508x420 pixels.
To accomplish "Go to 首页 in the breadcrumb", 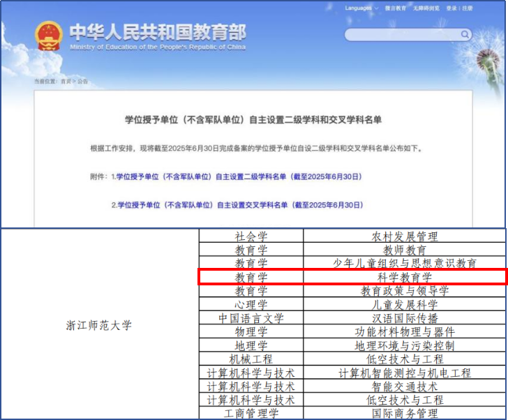I will (x=66, y=82).
